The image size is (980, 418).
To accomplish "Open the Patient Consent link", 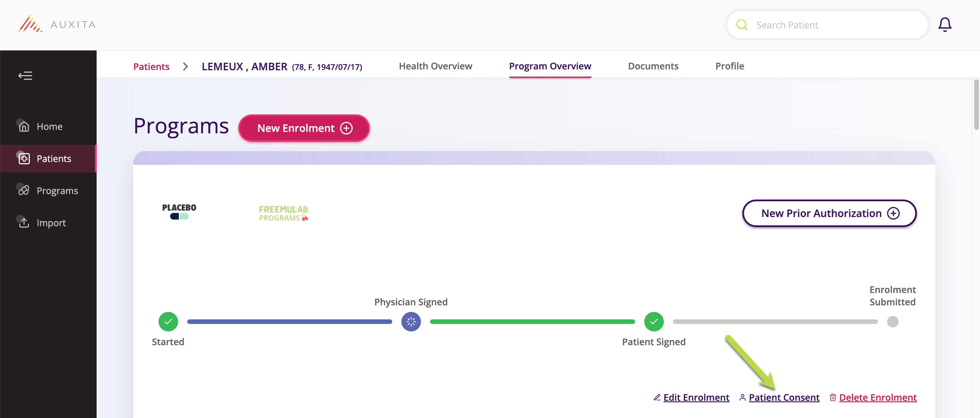I will coord(784,397).
